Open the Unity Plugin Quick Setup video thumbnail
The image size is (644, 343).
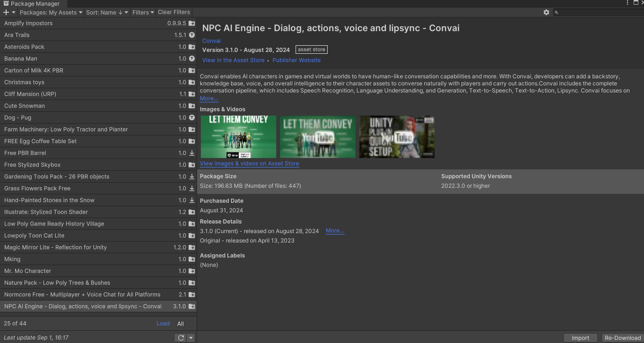(x=397, y=137)
